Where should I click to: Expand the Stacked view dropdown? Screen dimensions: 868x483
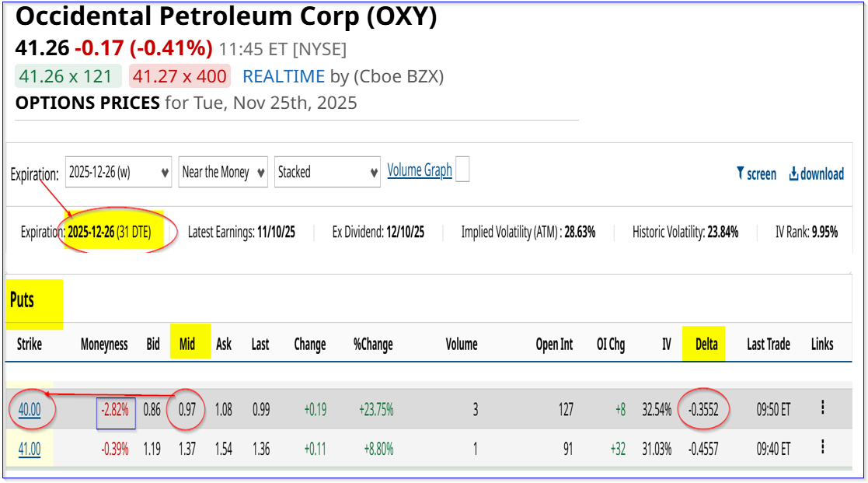(327, 172)
